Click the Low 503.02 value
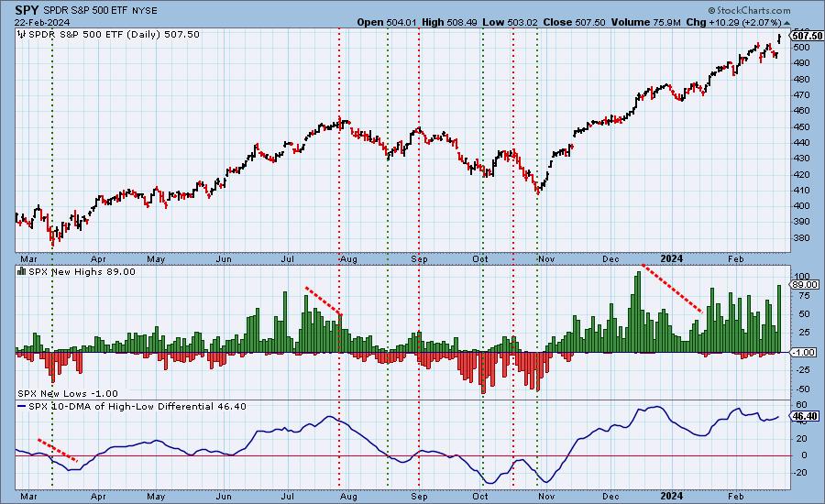The height and width of the screenshot is (504, 825). click(510, 23)
